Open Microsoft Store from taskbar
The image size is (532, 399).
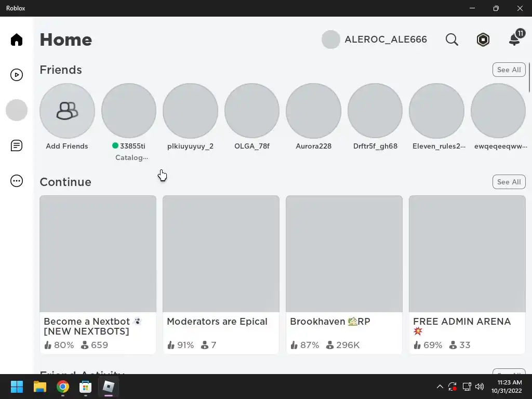[x=85, y=387]
